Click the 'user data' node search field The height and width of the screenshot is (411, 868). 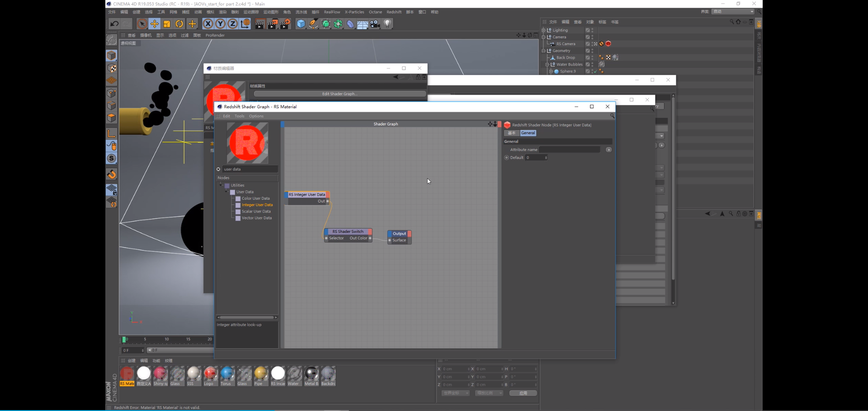(250, 169)
